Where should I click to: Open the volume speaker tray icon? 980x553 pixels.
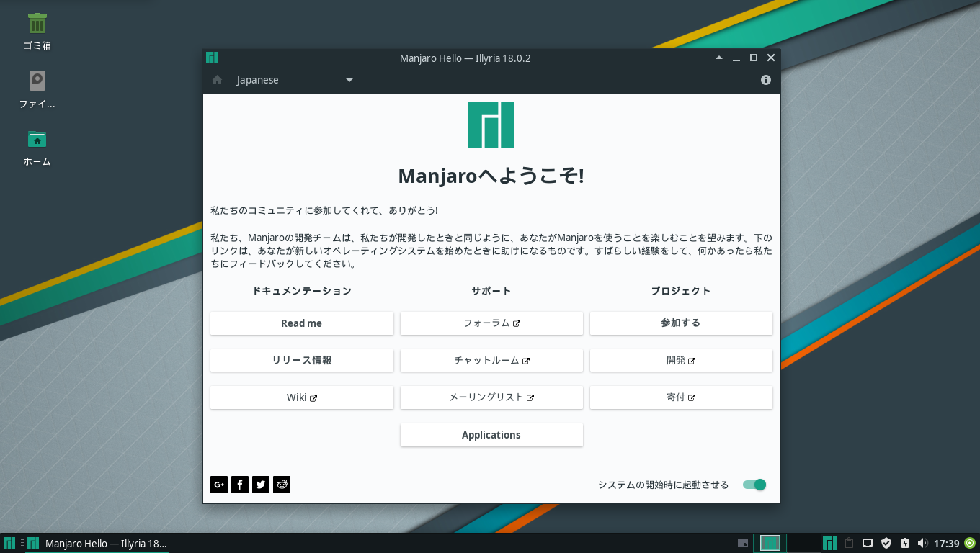tap(923, 543)
